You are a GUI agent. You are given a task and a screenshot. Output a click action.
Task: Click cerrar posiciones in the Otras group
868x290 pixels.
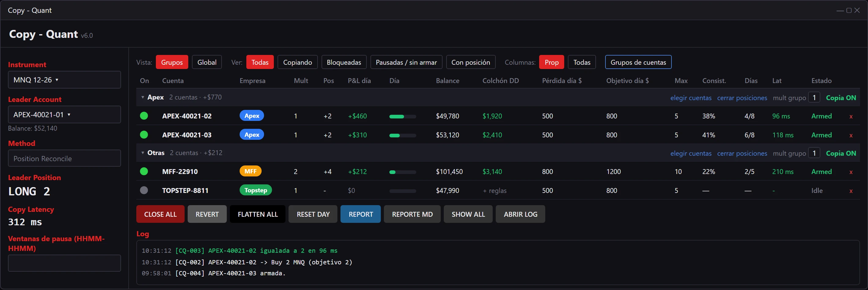point(742,154)
